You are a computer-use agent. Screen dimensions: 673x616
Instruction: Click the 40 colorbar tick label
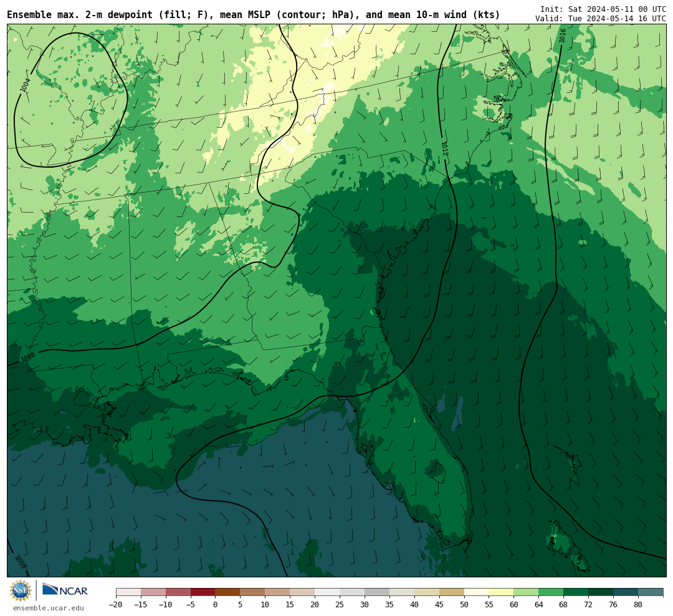pyautogui.click(x=414, y=605)
